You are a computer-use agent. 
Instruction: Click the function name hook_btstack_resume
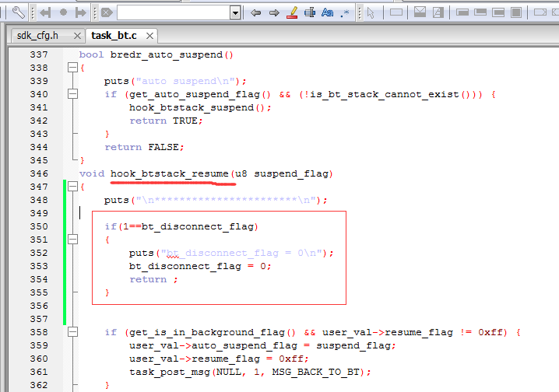click(x=170, y=173)
